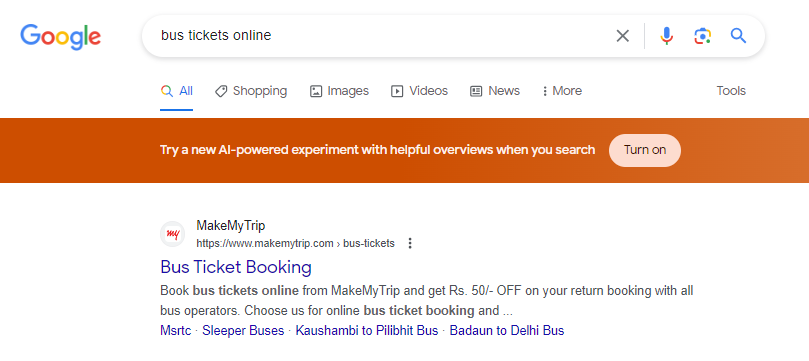Image resolution: width=809 pixels, height=361 pixels.
Task: Open three-dot options beside MakeMyTrip URL
Action: tap(410, 243)
